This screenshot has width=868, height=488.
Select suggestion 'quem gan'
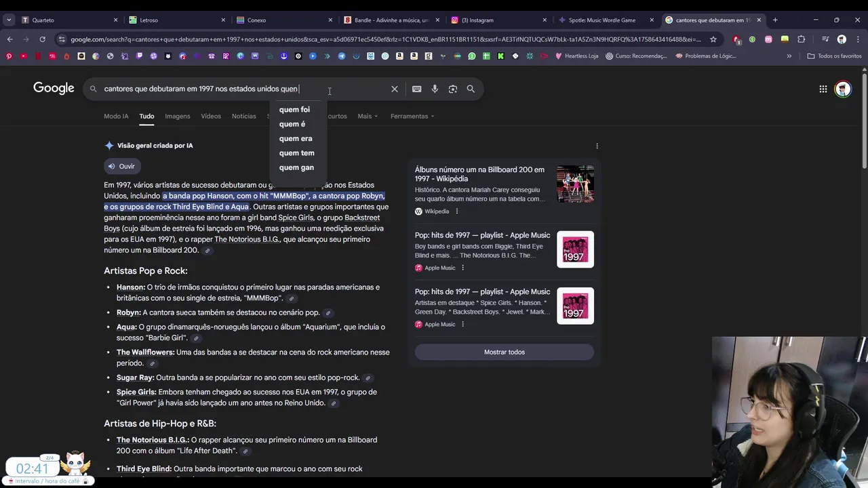296,167
